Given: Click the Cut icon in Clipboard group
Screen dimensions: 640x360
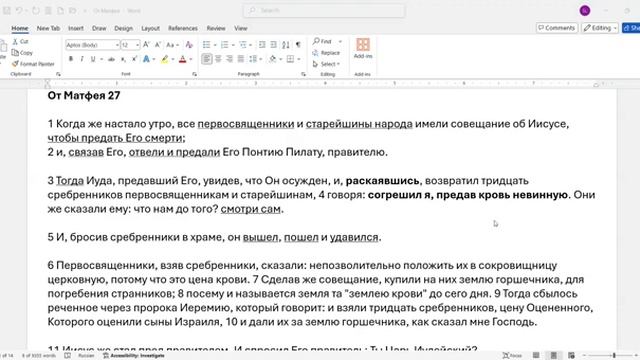Looking at the screenshot, I should [16, 41].
